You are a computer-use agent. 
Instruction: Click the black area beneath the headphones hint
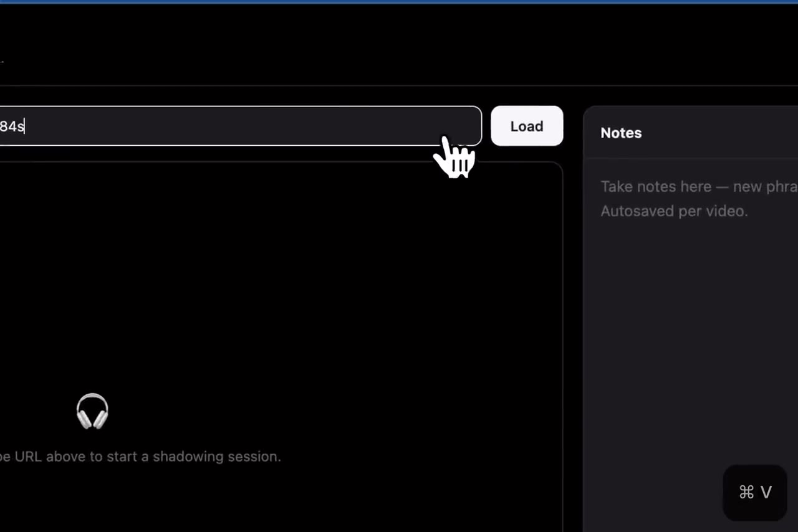(281, 498)
